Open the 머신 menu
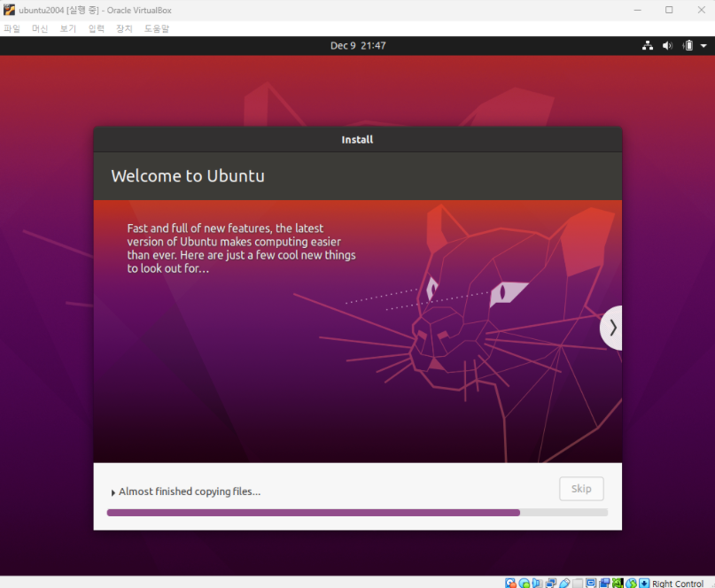 click(x=40, y=28)
